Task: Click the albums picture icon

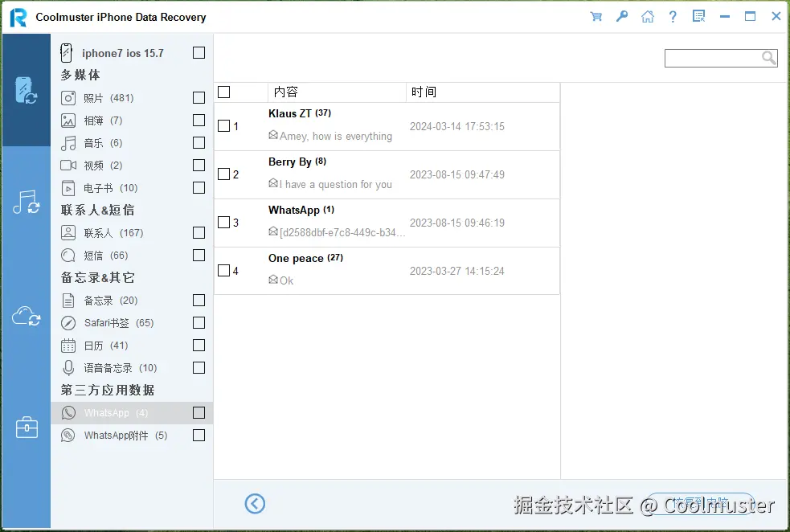Action: [68, 121]
